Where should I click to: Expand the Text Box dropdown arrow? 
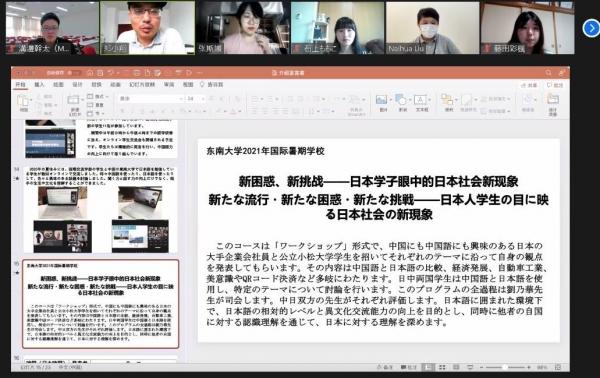click(430, 100)
